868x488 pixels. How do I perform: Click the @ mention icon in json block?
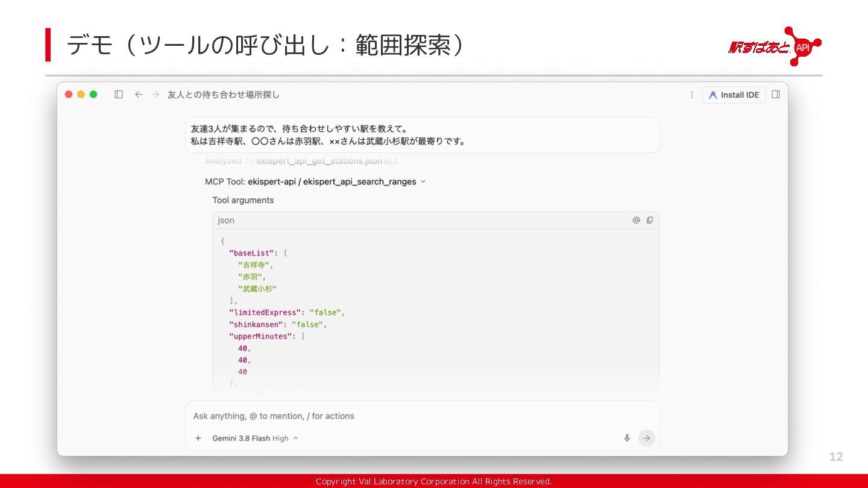pyautogui.click(x=636, y=221)
